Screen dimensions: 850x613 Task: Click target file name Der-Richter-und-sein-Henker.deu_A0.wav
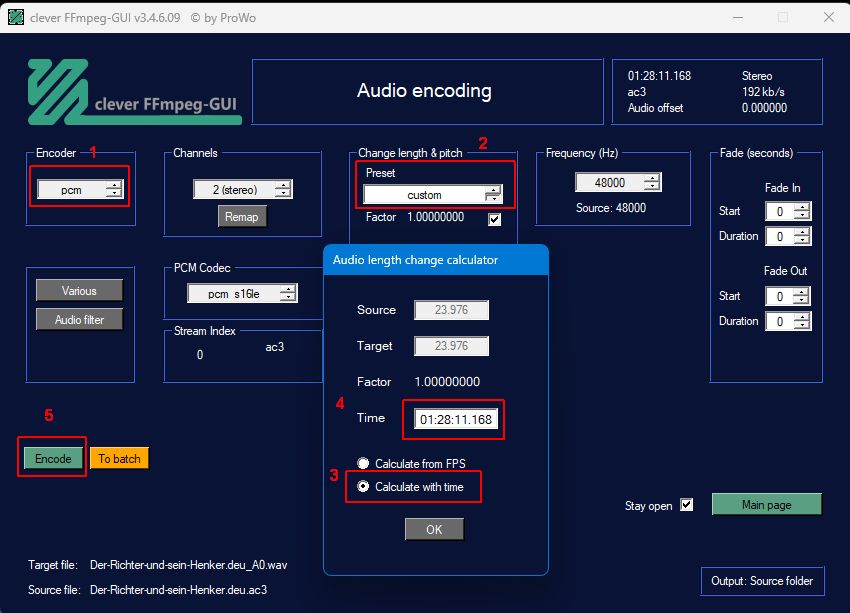[189, 565]
